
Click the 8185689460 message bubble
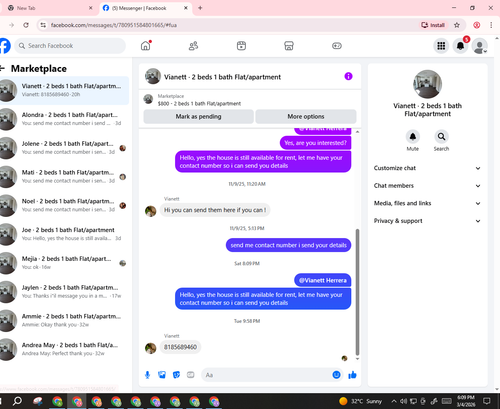[180, 347]
